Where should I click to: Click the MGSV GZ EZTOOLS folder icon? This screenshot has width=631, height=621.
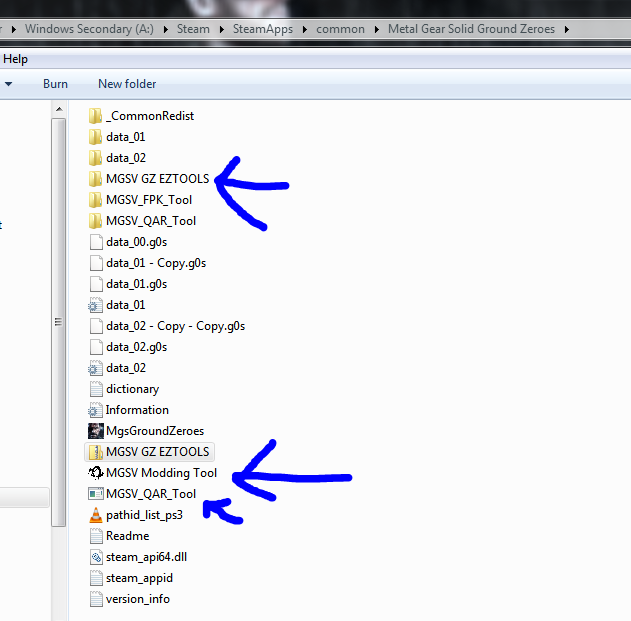[95, 179]
